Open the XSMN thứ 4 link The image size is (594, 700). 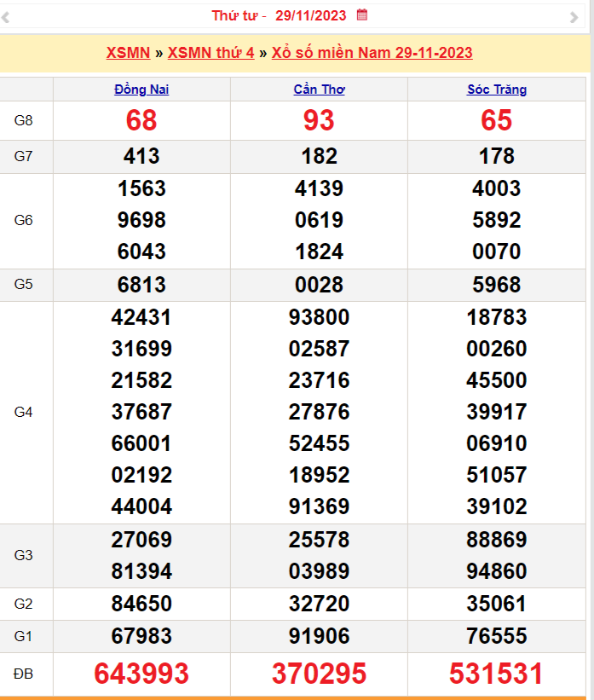click(x=210, y=53)
